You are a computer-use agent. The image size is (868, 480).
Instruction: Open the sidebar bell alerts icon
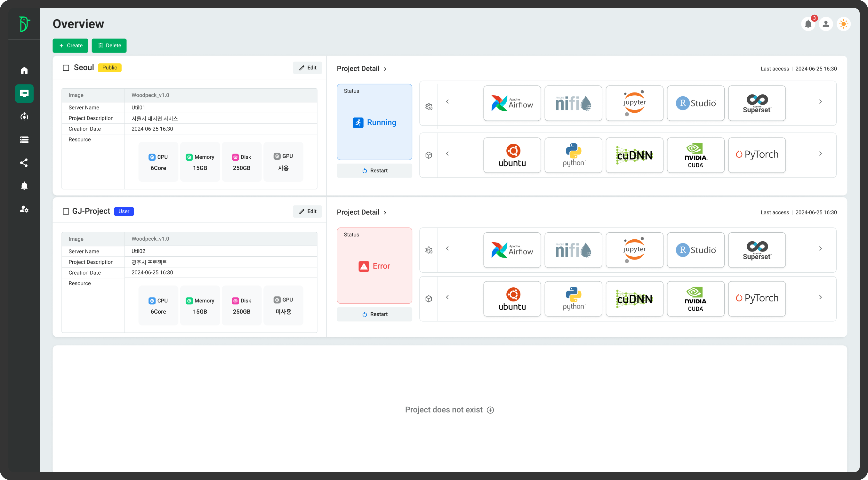tap(24, 186)
